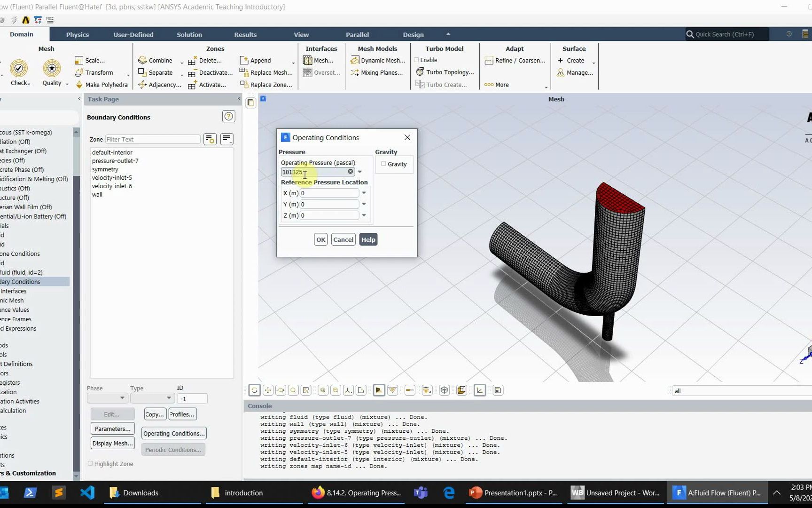Viewport: 812px width, 508px height.
Task: Expand the X reference pressure dropdown
Action: [x=364, y=193]
